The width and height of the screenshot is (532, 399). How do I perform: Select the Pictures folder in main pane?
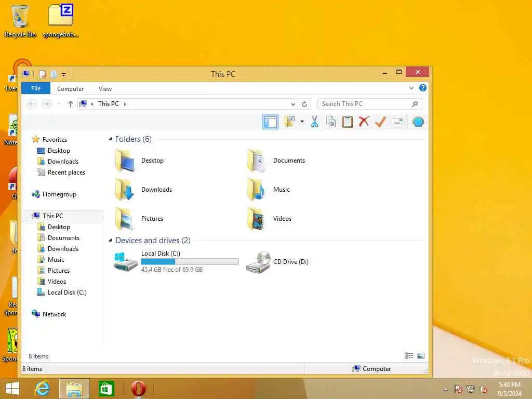(x=139, y=219)
